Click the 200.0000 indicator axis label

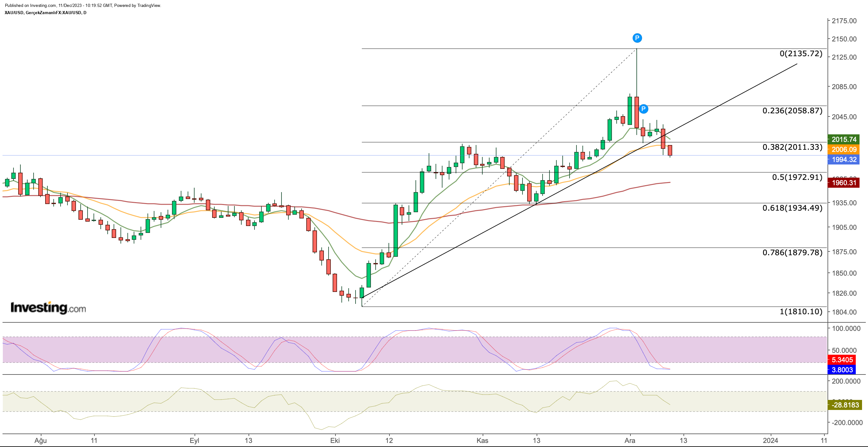point(846,381)
